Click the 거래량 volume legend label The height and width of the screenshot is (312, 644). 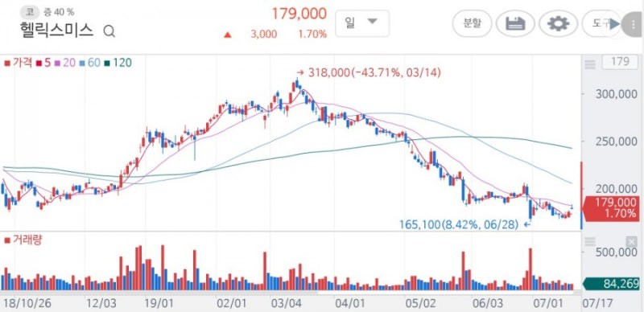[23, 240]
